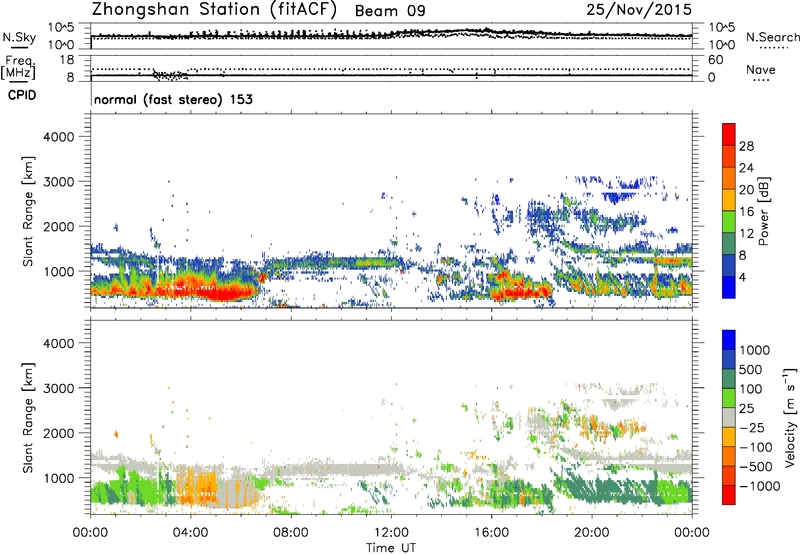Click the 'Zhongshan Station (fitACF)' title
The height and width of the screenshot is (554, 800).
[x=214, y=9]
